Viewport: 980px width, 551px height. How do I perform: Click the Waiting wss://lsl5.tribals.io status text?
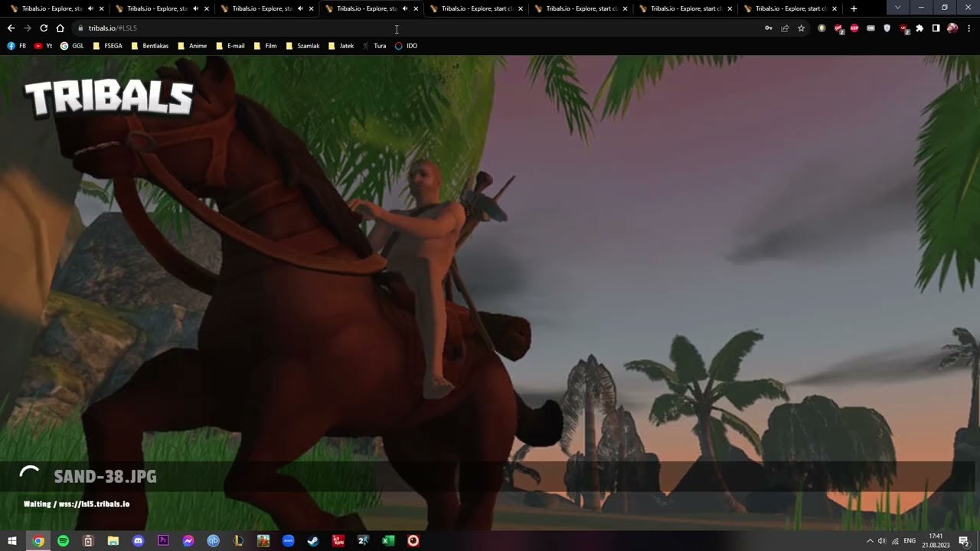coord(77,504)
